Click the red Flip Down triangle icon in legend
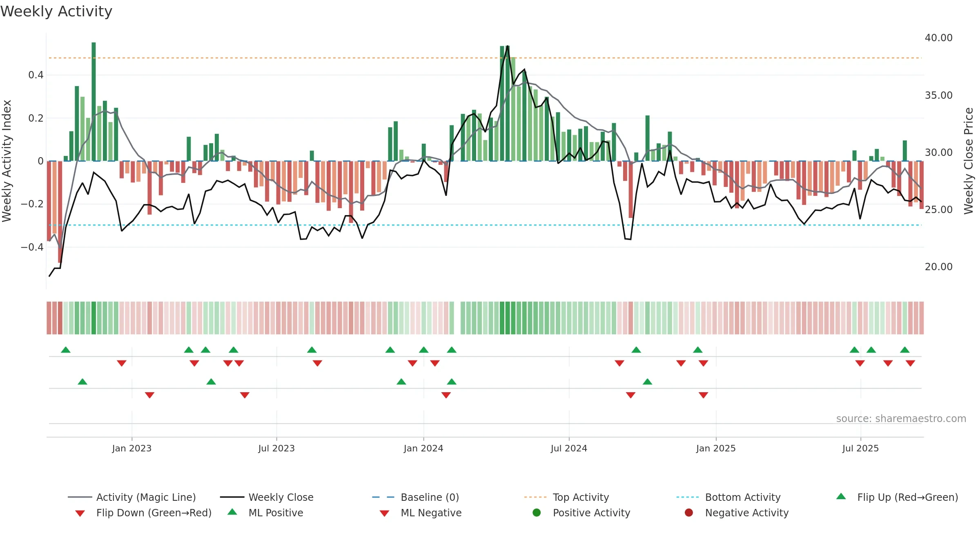The height and width of the screenshot is (551, 980). [80, 513]
